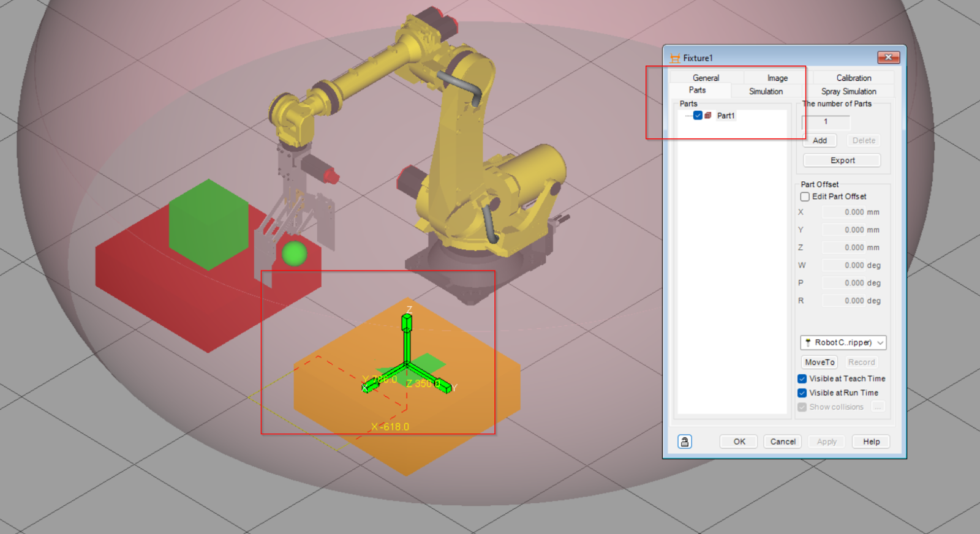Screen dimensions: 980x534
Task: Toggle Show collisions checkbox
Action: pyautogui.click(x=802, y=407)
